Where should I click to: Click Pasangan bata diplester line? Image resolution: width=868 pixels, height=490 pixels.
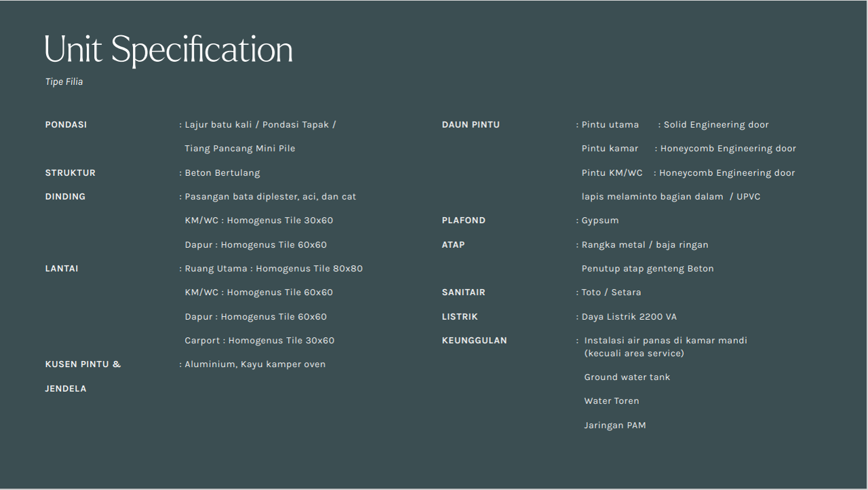pos(270,197)
